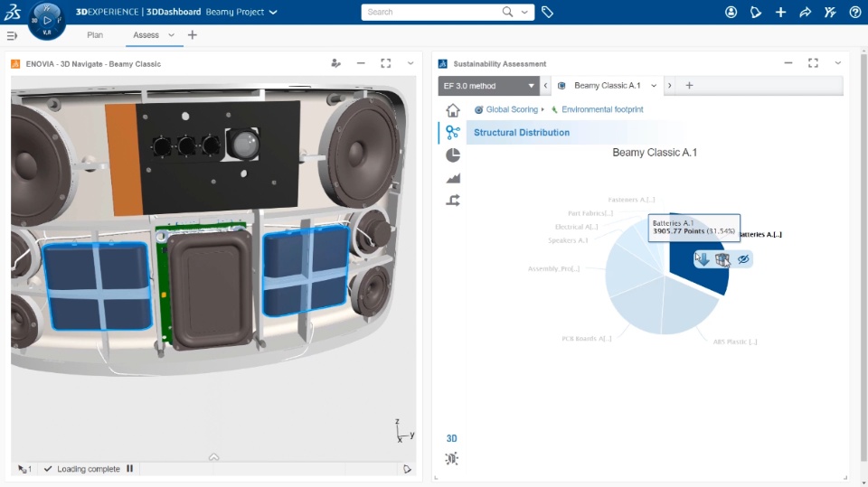Image resolution: width=868 pixels, height=487 pixels.
Task: Click the tag icon beside search bar
Action: pos(547,13)
